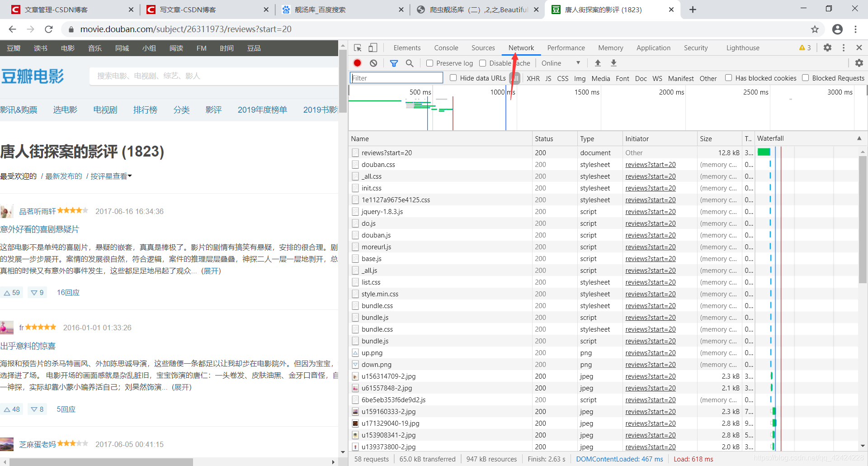Click the network list vertical scrollbar
Screen dimensions: 868x466
[863, 219]
